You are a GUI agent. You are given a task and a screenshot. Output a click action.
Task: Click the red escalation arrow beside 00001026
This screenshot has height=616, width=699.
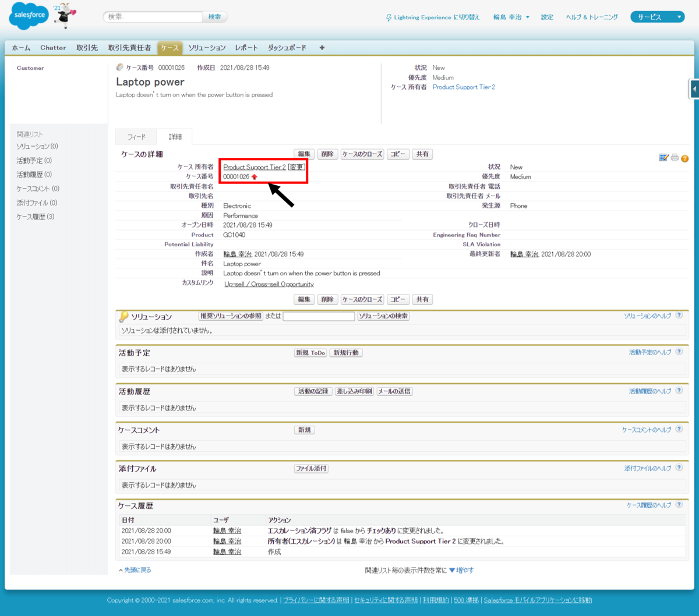[x=255, y=177]
